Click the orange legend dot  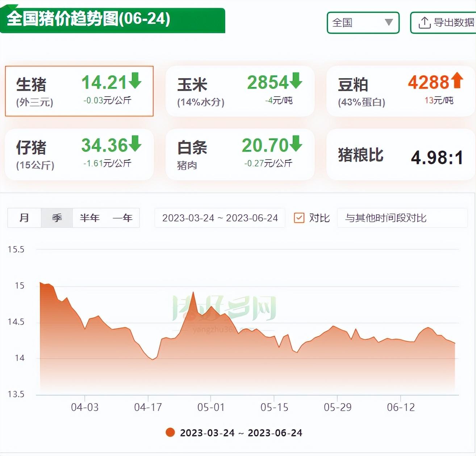170,432
